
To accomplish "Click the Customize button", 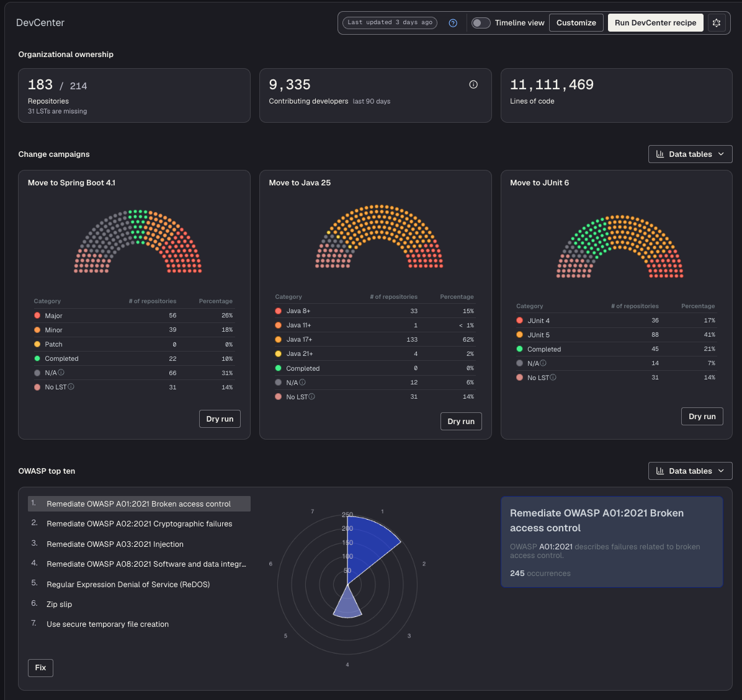I will pyautogui.click(x=576, y=23).
